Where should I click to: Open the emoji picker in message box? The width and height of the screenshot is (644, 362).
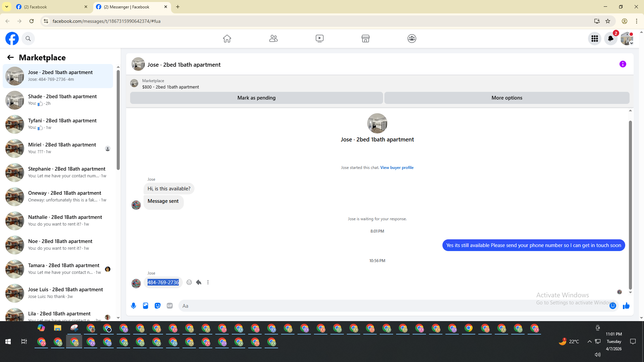(613, 306)
